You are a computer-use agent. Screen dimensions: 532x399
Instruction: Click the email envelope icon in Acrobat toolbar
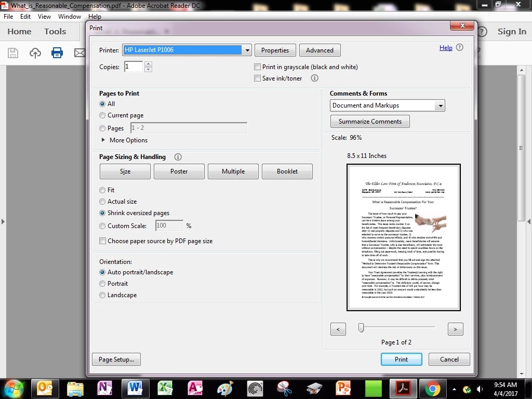pyautogui.click(x=79, y=53)
